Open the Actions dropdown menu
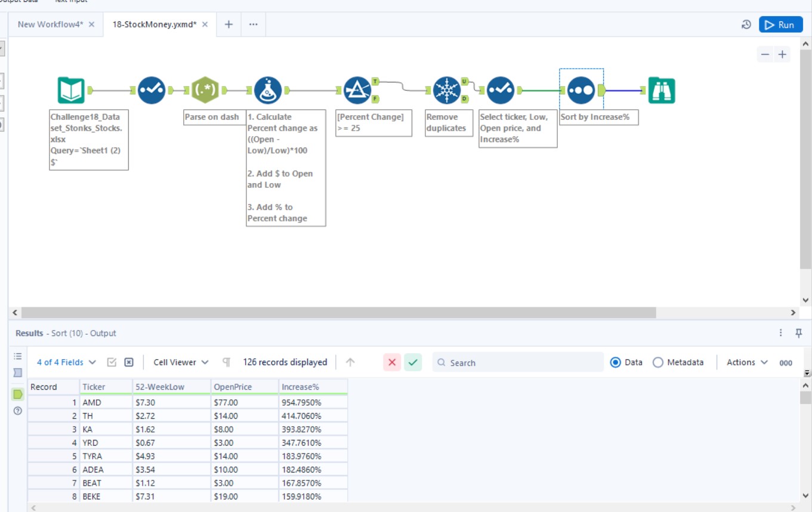The width and height of the screenshot is (812, 512). click(x=747, y=362)
